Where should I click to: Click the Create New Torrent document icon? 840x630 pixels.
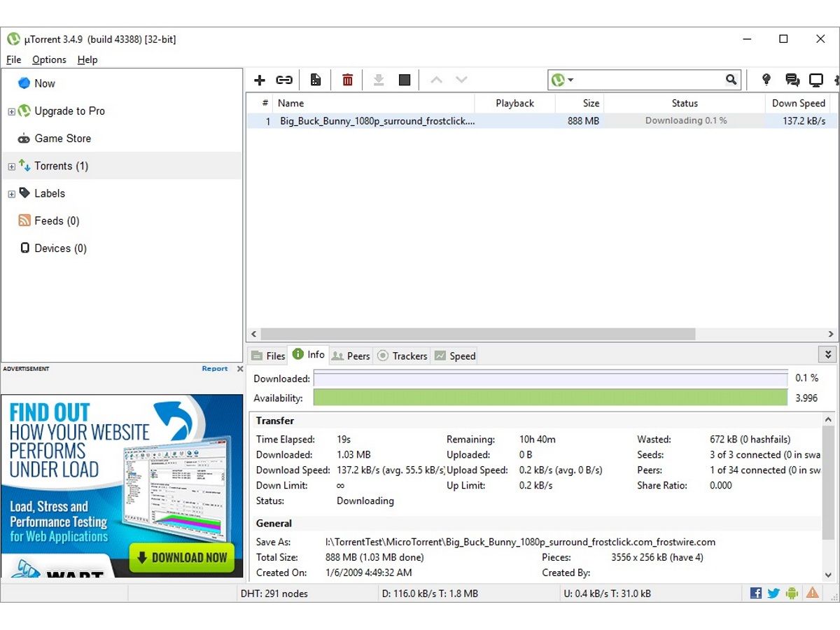pyautogui.click(x=316, y=80)
